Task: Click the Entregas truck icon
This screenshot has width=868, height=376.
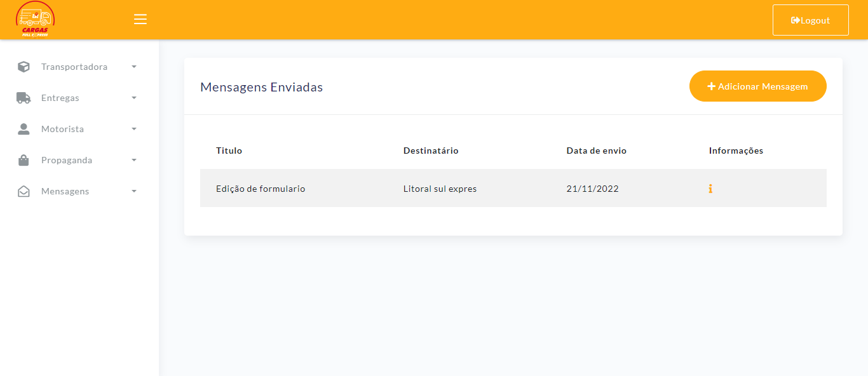Action: pos(24,98)
